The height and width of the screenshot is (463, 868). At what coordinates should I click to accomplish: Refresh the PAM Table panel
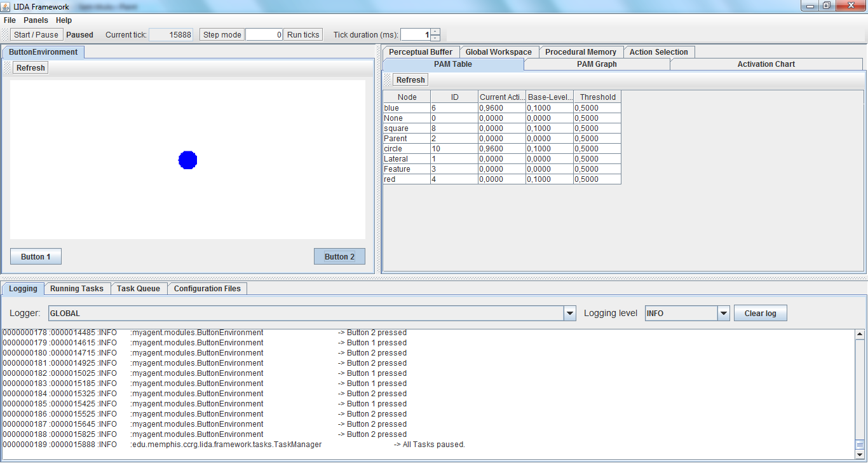click(410, 80)
